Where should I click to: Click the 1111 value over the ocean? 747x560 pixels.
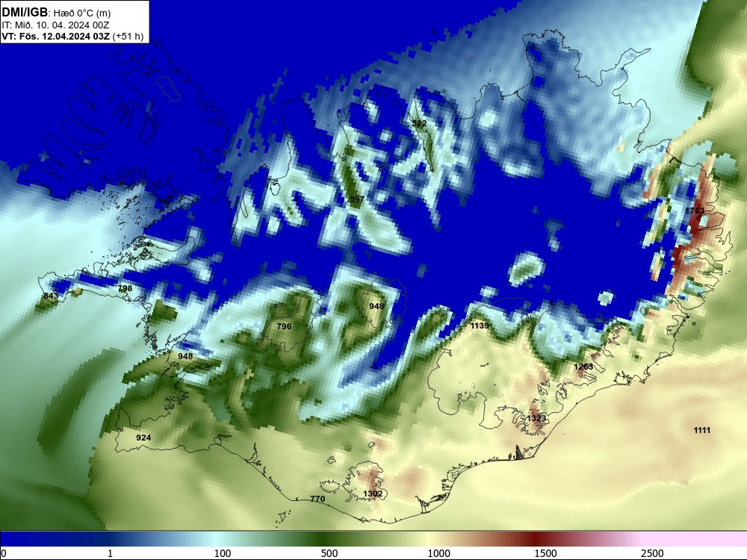(702, 430)
